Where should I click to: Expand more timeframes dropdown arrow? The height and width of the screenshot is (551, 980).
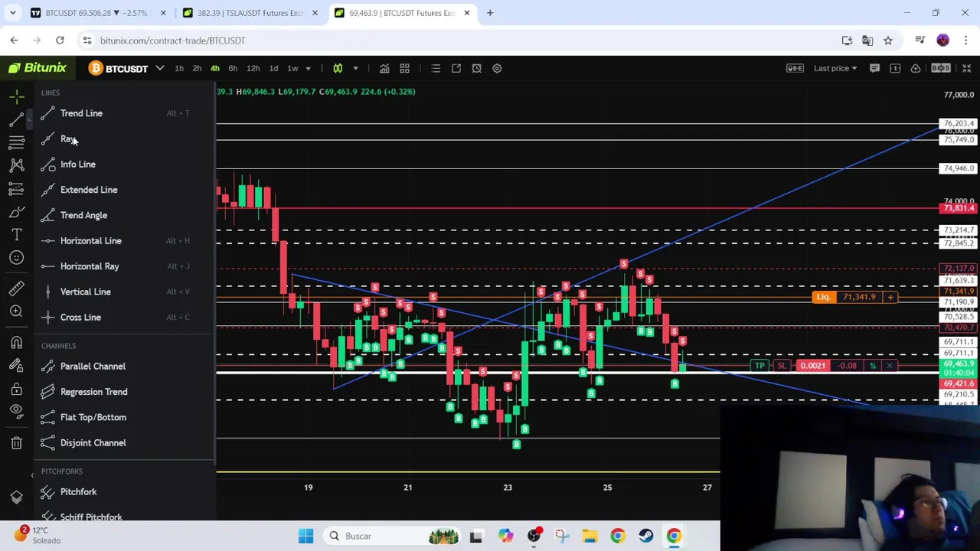point(308,68)
